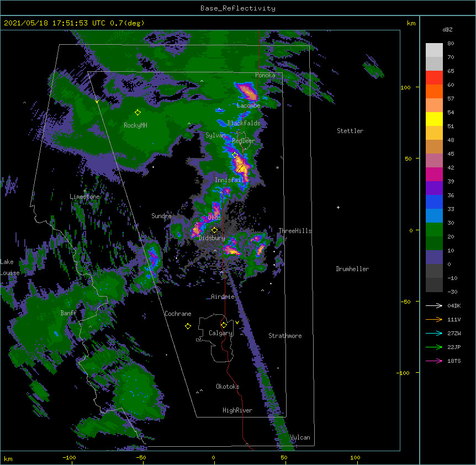Screen dimensions: 476x465
Task: Click the Calgary city label
Action: pyautogui.click(x=220, y=333)
